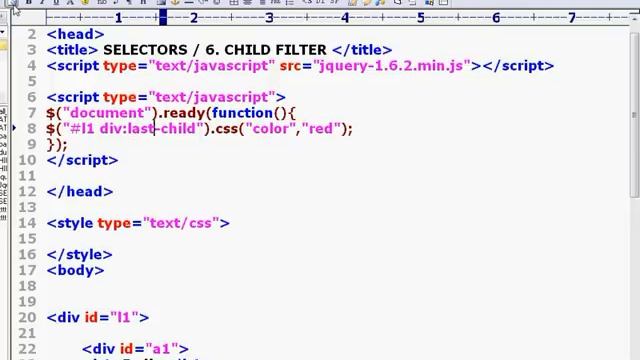Click the "<script" tag on line 6
Image resolution: width=640 pixels, height=360 pixels.
coord(73,97)
